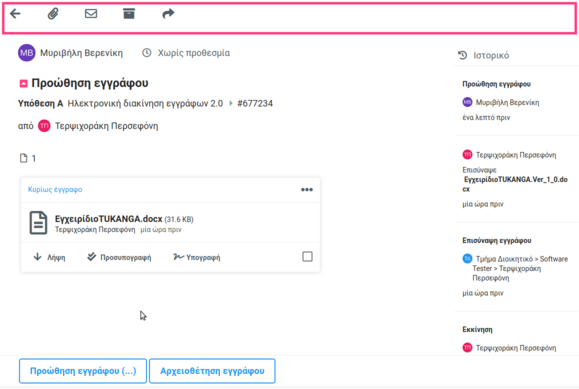This screenshot has height=389, width=579.
Task: Open file name ΕγχειρίδιοTUKANGA.docx
Action: pyautogui.click(x=109, y=219)
